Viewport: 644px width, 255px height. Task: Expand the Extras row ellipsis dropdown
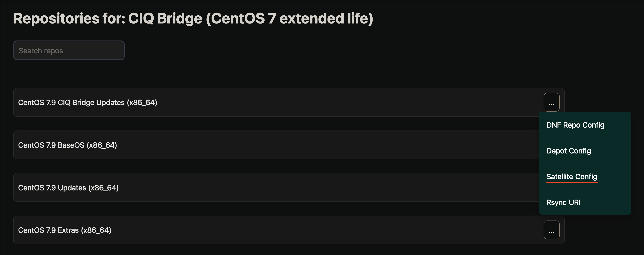pos(551,230)
